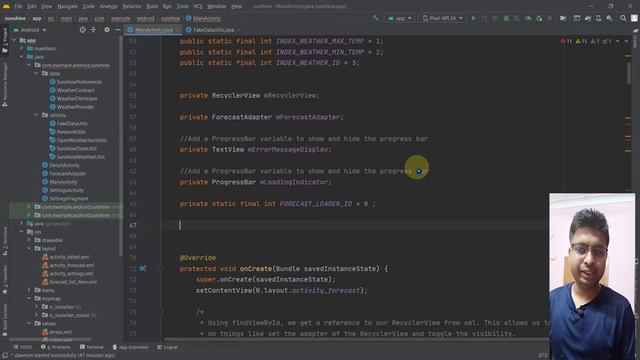Viewport: 640px width, 360px height.
Task: Click Android Studio logo icon in title bar
Action: point(6,6)
